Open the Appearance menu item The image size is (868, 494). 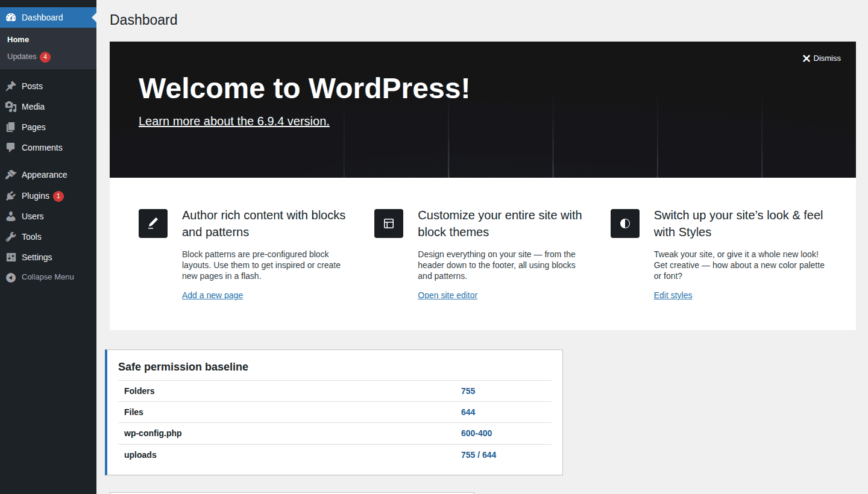pos(48,175)
